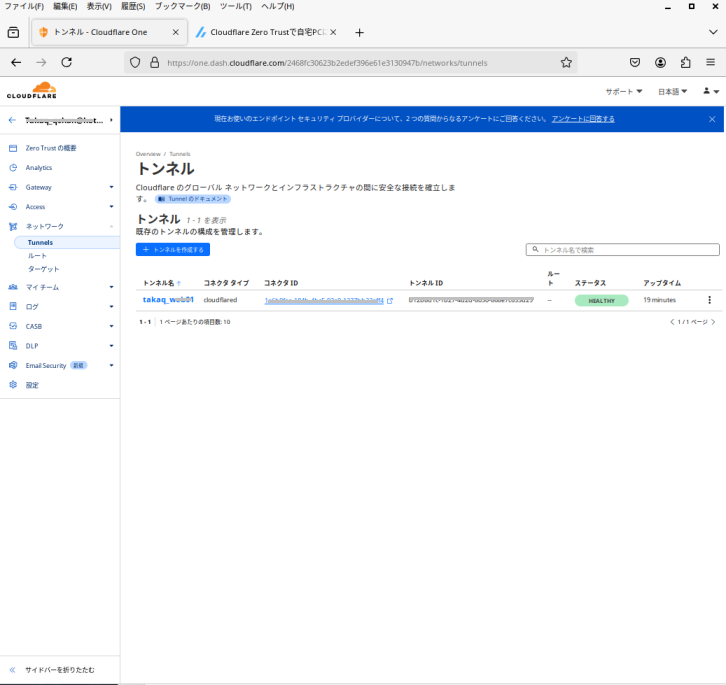Open the Firefox extensions puzzle icon
The image size is (726, 685).
685,62
